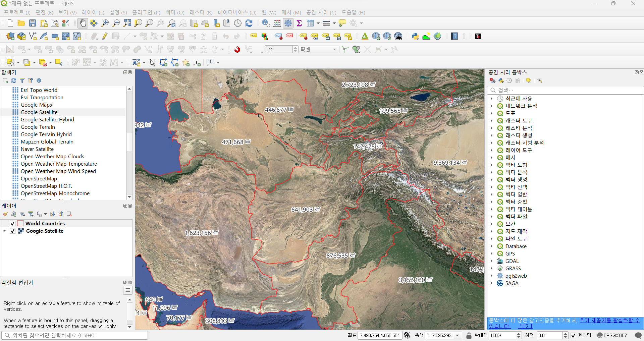This screenshot has height=341, width=644.
Task: Open the 프로젝트 menu
Action: [17, 12]
